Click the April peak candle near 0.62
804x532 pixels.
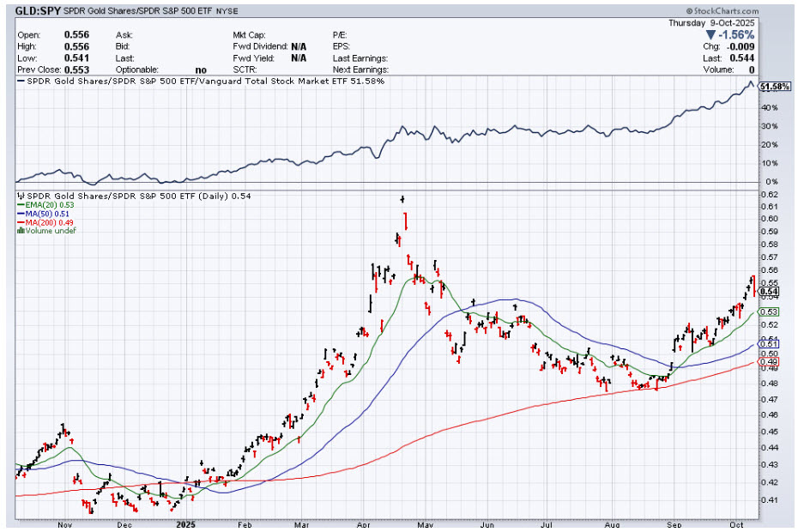coord(402,199)
